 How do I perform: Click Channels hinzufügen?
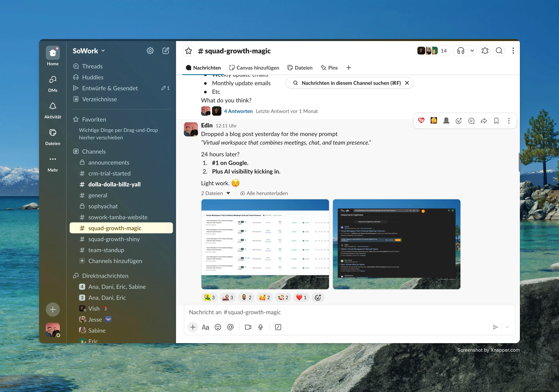coord(121,261)
